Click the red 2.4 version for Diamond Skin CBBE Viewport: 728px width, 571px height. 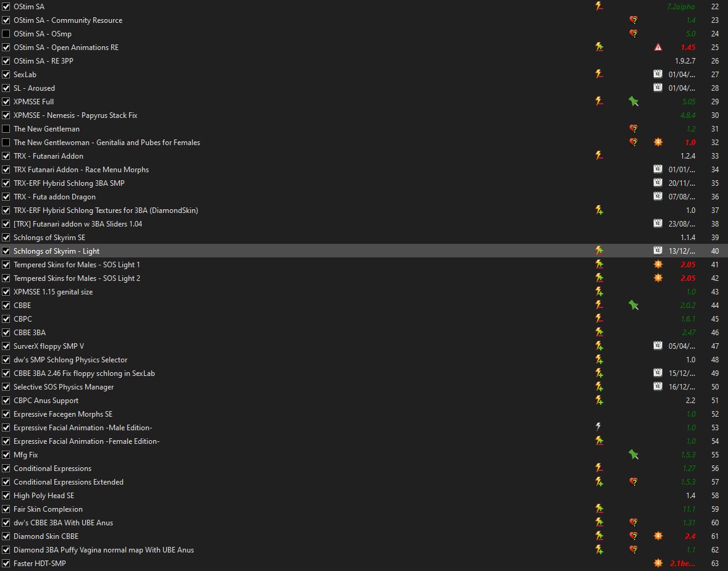(690, 536)
